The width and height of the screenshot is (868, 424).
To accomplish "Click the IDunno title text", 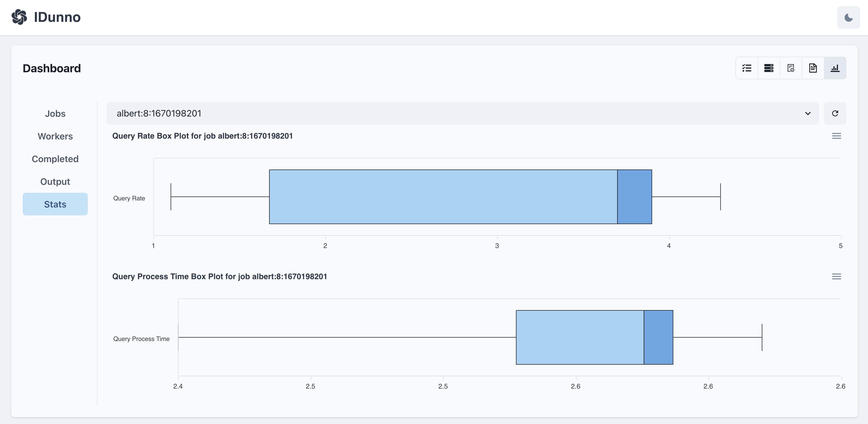I will point(57,17).
